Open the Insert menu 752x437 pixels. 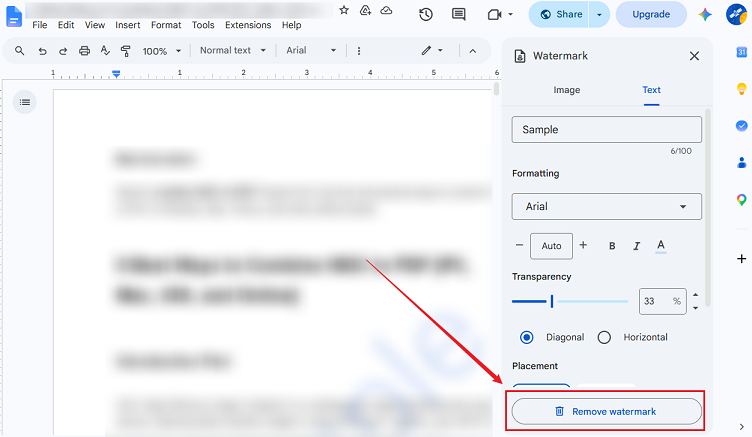[x=128, y=25]
